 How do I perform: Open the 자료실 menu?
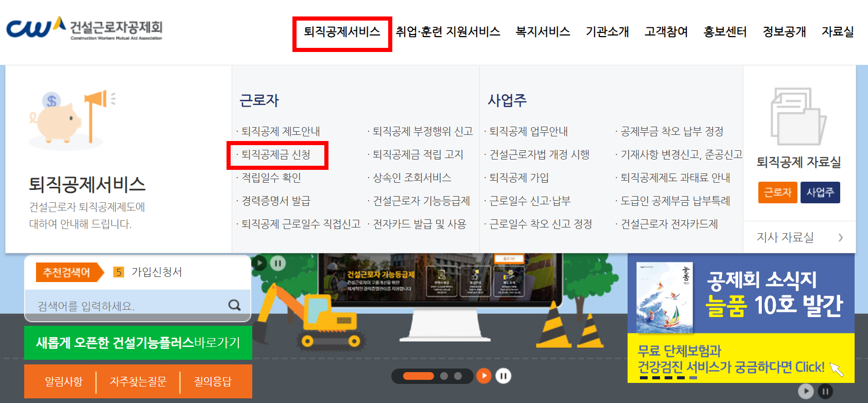tap(838, 32)
